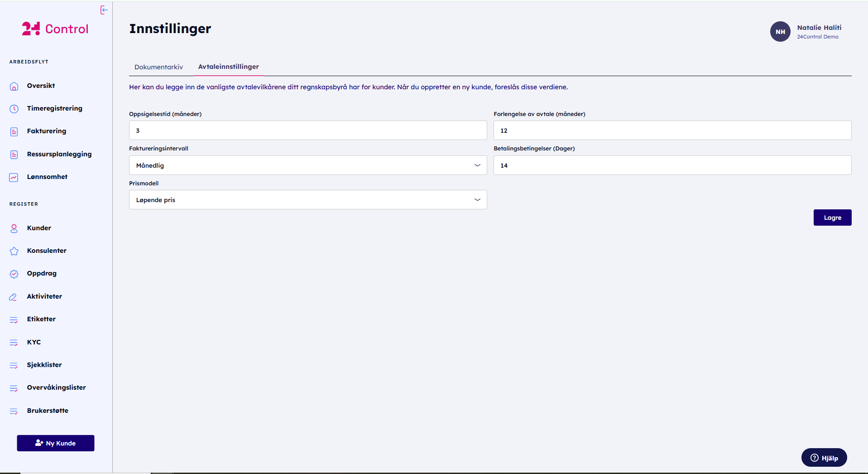
Task: Expand the Prismodell dropdown
Action: coord(308,200)
